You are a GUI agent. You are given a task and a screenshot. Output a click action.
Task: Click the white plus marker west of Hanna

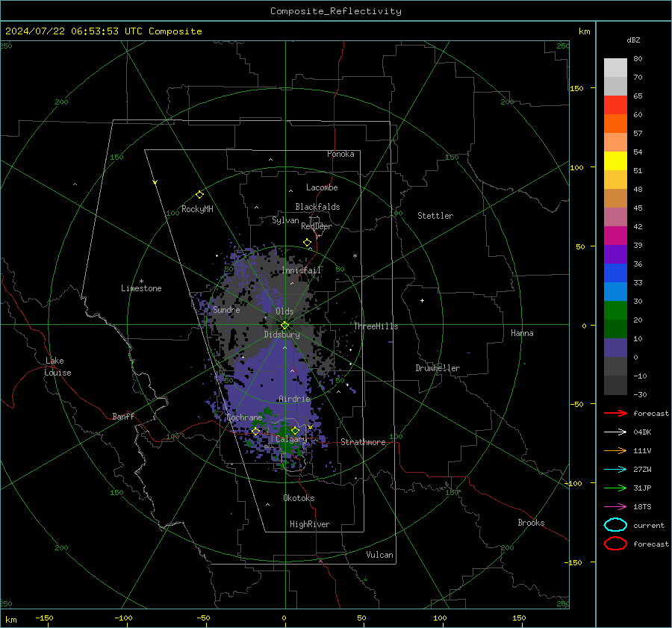point(422,300)
